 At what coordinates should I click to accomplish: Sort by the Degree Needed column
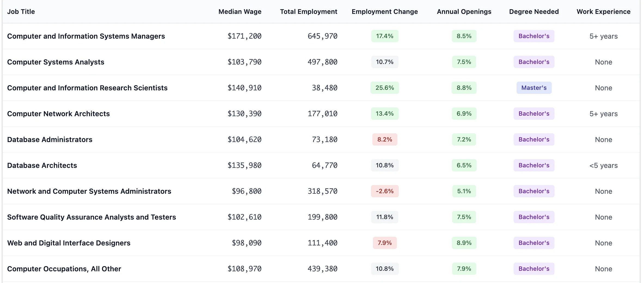click(x=533, y=11)
